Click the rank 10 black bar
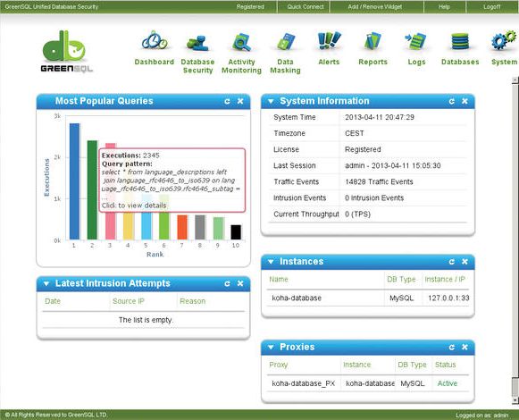519x420 pixels. [x=236, y=232]
